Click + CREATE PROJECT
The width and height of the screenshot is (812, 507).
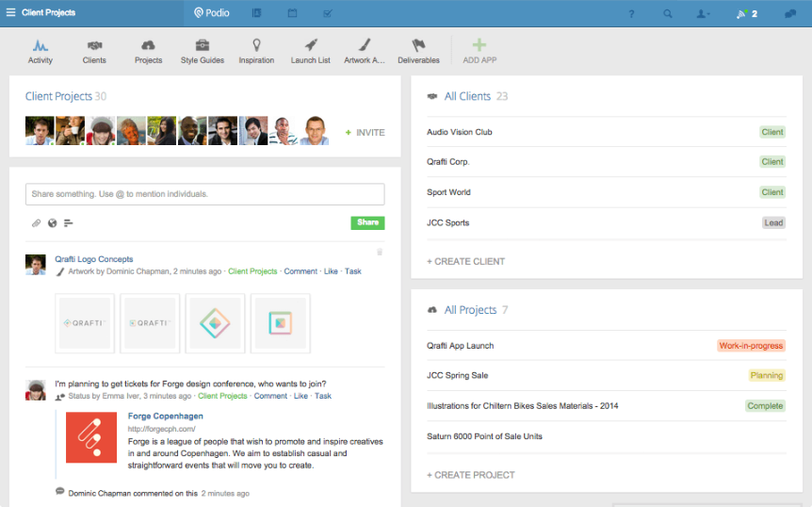click(471, 475)
